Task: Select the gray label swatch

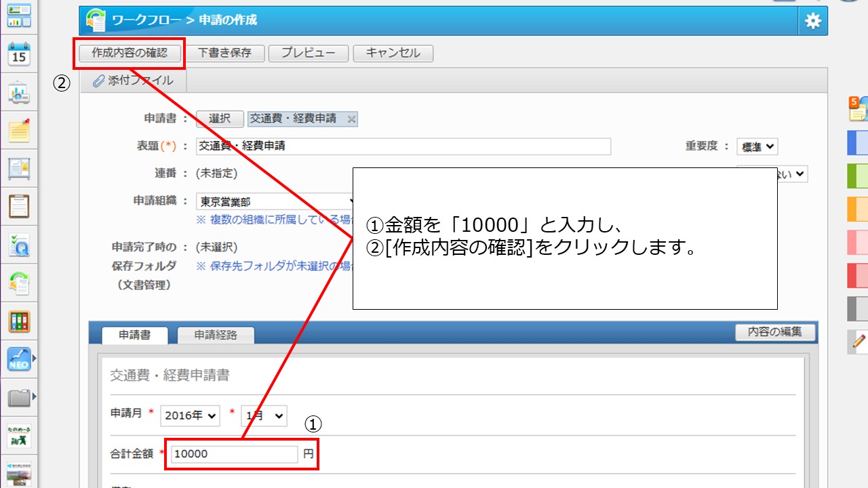Action: (858, 308)
